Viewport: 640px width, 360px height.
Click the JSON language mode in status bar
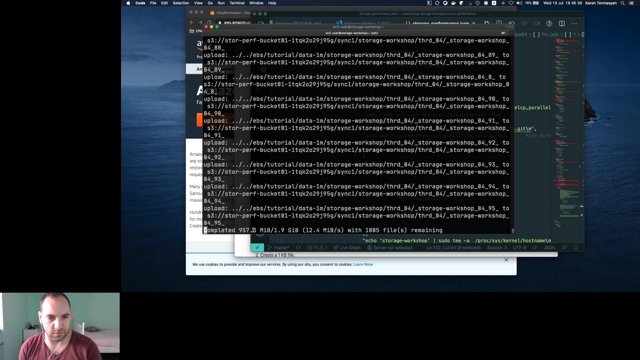click(x=549, y=247)
